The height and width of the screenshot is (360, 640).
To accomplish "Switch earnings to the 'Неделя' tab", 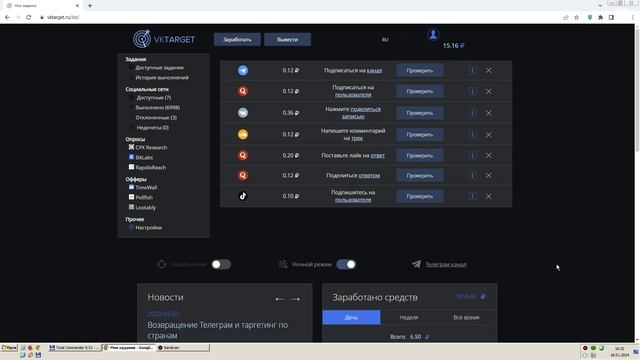I will pyautogui.click(x=409, y=317).
